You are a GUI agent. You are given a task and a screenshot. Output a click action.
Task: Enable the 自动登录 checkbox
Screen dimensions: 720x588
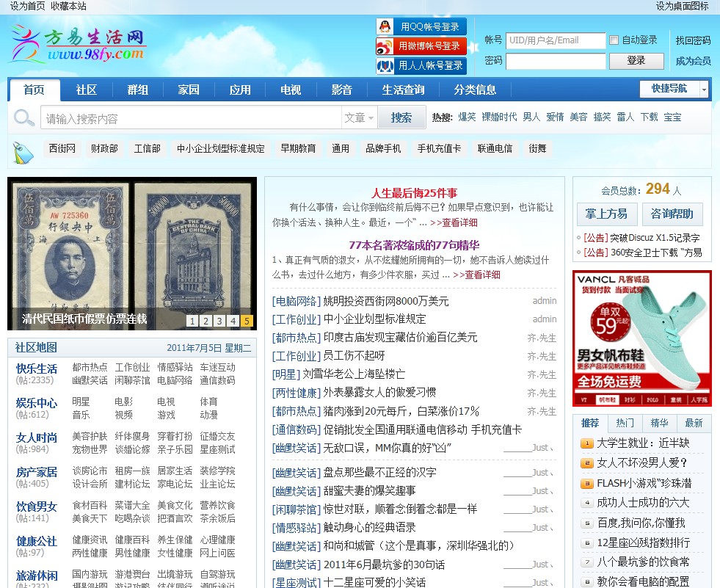coord(614,40)
